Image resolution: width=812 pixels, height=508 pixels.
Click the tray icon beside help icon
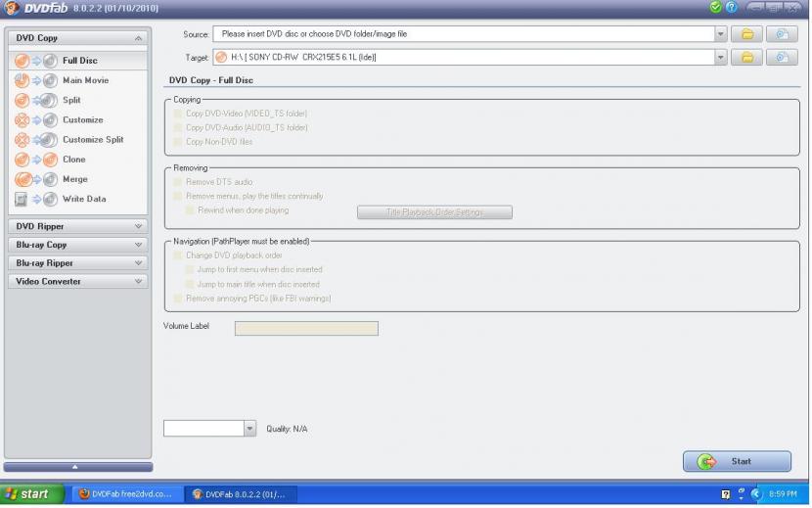point(743,494)
